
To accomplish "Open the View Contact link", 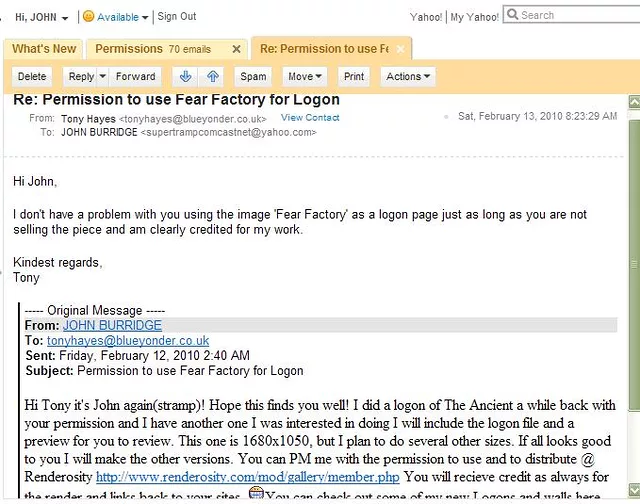I will click(310, 118).
